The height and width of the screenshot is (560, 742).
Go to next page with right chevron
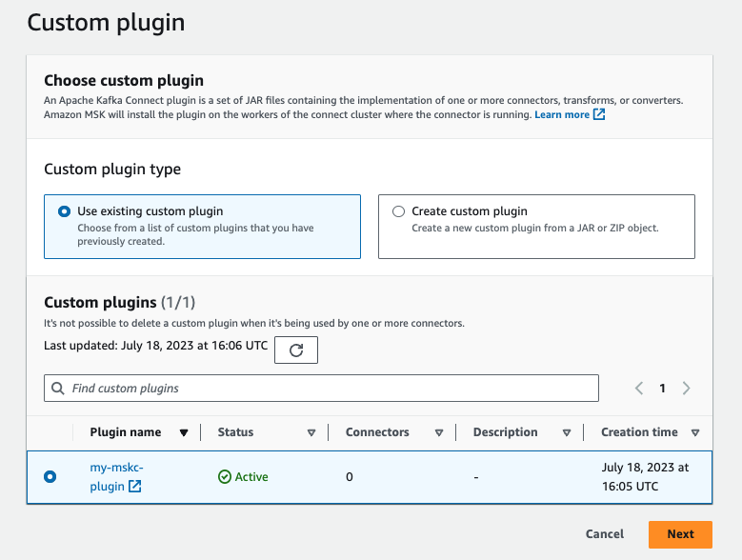686,389
